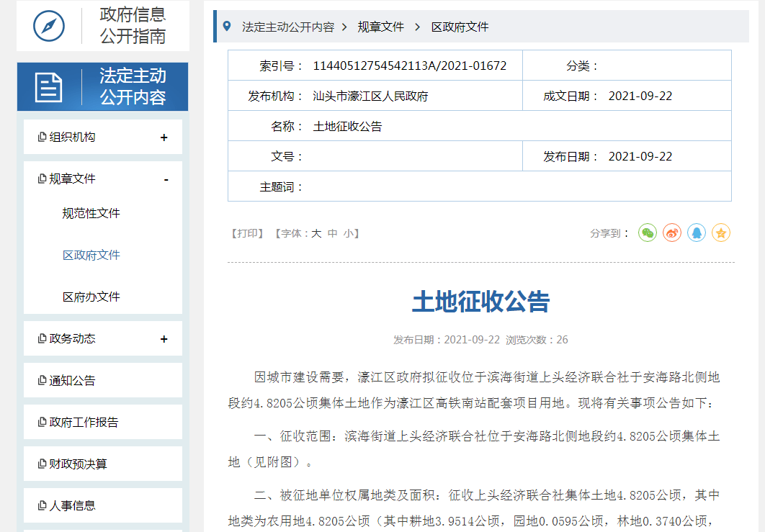Click the document icon beside 法定主动公开内容

click(x=48, y=87)
